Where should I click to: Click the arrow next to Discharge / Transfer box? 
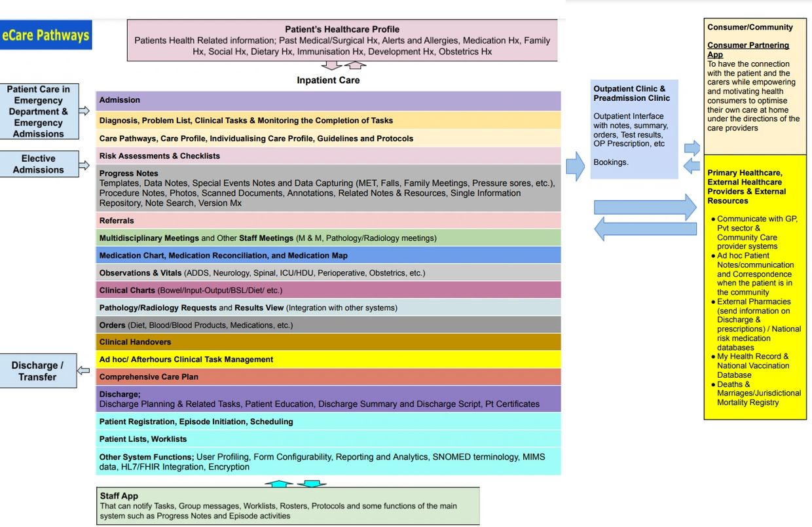(84, 371)
